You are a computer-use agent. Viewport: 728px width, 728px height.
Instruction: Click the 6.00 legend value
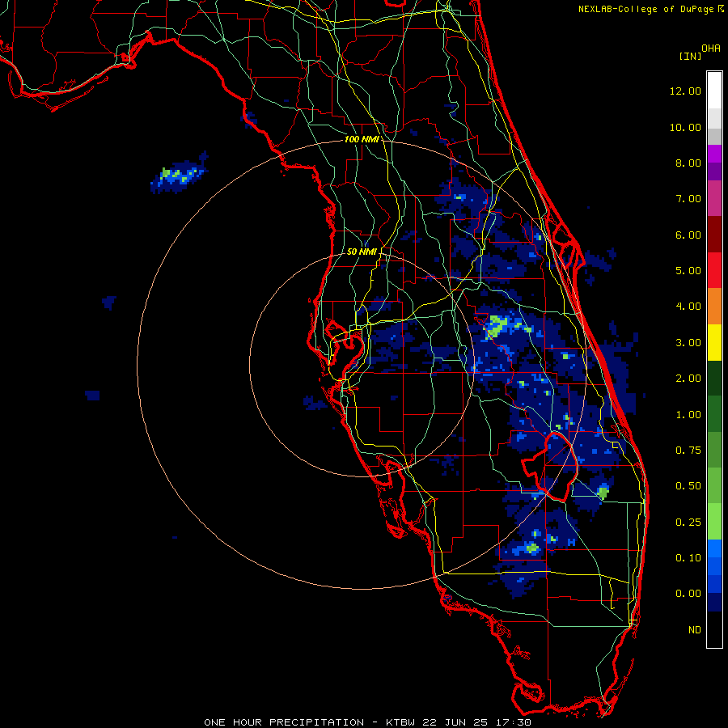pyautogui.click(x=688, y=235)
